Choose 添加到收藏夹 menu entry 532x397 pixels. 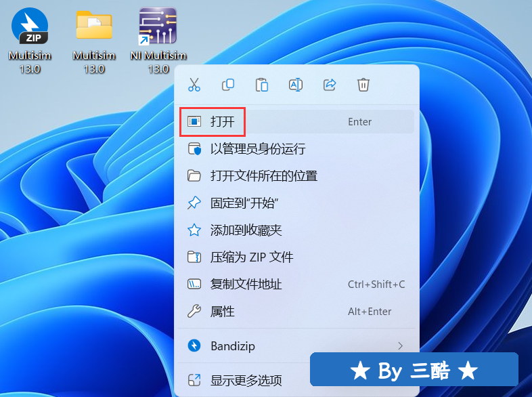(296, 230)
